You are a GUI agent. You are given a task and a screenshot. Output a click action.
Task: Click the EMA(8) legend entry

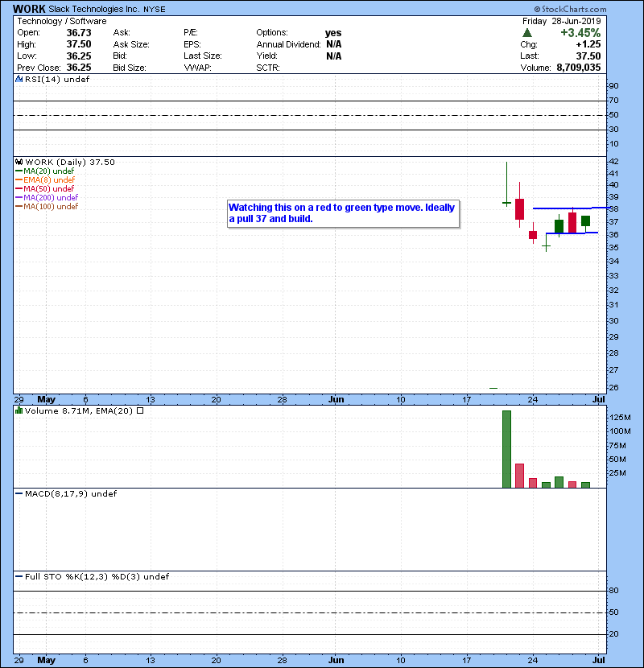click(45, 179)
